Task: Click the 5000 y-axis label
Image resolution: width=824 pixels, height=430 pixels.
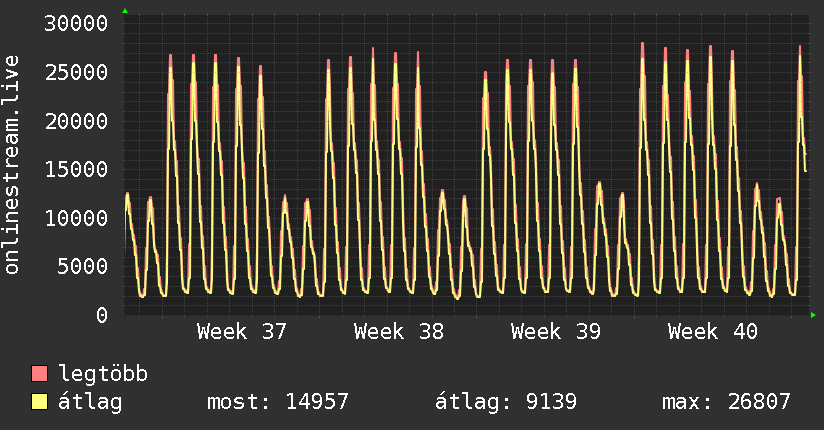Action: coord(83,267)
